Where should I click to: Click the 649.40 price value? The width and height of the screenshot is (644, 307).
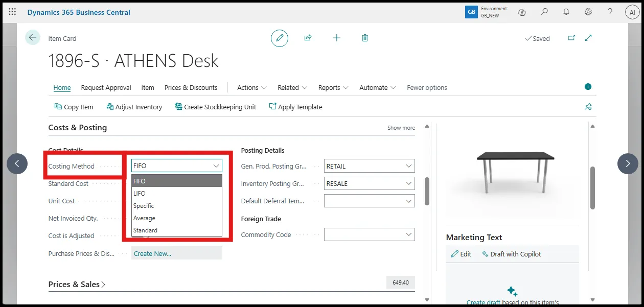point(401,282)
